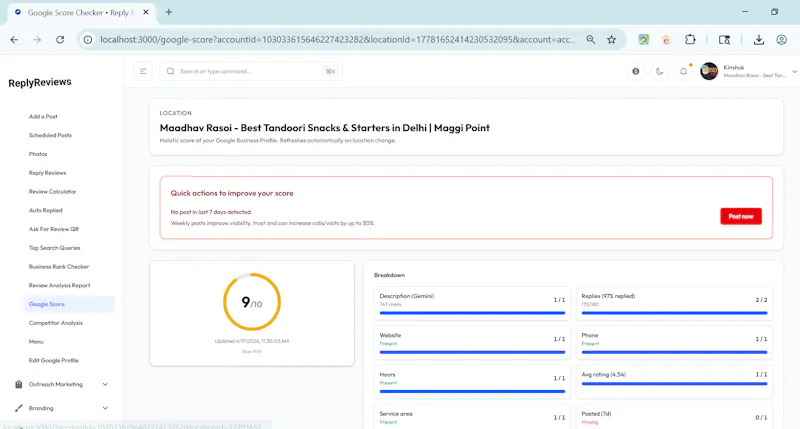Click the Maadhav Rasoi location title
Image resolution: width=800 pixels, height=429 pixels.
coord(324,128)
